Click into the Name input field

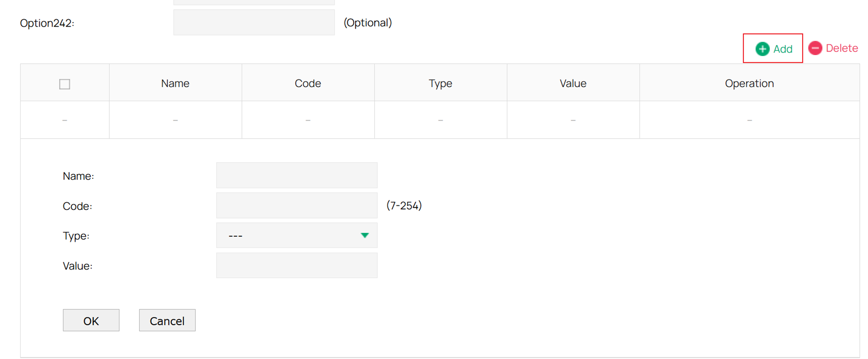click(297, 175)
